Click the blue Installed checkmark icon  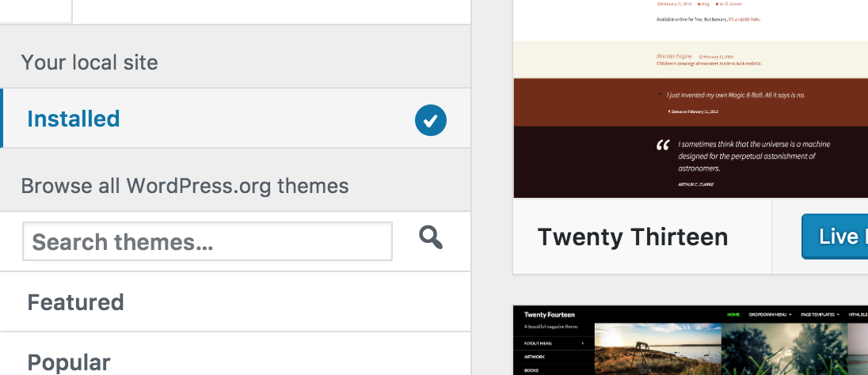coord(431,120)
